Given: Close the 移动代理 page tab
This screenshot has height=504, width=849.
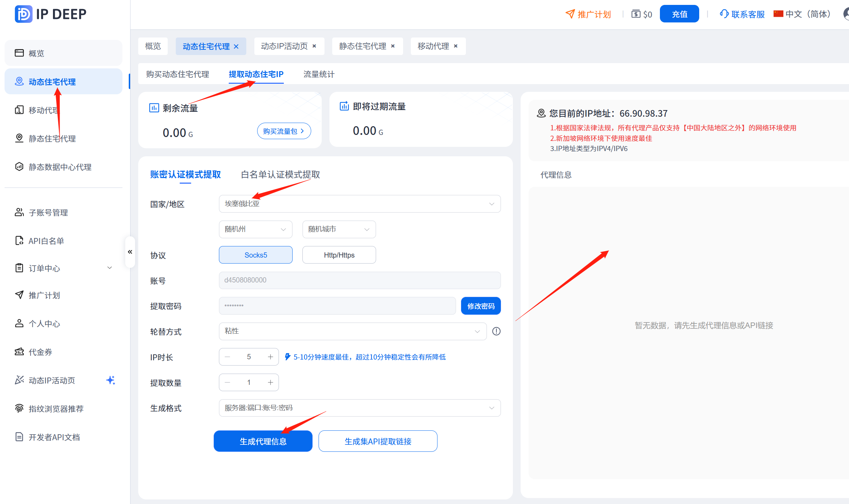Looking at the screenshot, I should pyautogui.click(x=456, y=46).
